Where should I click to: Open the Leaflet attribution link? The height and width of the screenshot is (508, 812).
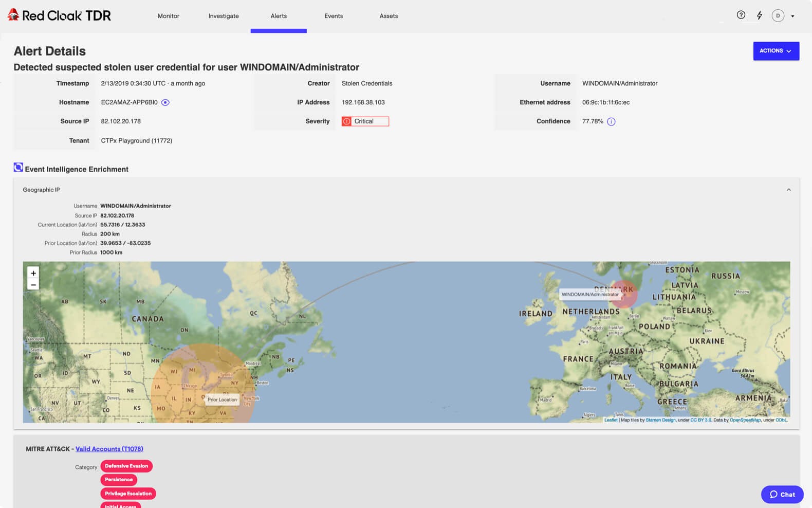611,420
